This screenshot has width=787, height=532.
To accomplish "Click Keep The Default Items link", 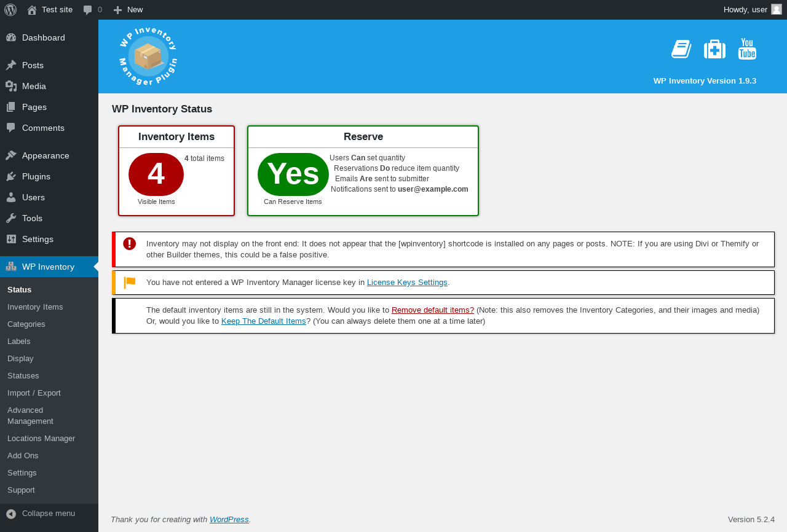I will [x=264, y=321].
